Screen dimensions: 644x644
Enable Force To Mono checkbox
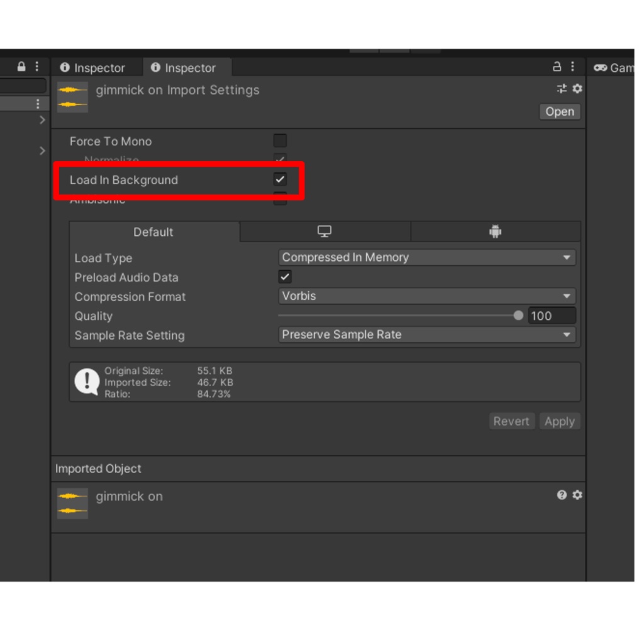280,140
